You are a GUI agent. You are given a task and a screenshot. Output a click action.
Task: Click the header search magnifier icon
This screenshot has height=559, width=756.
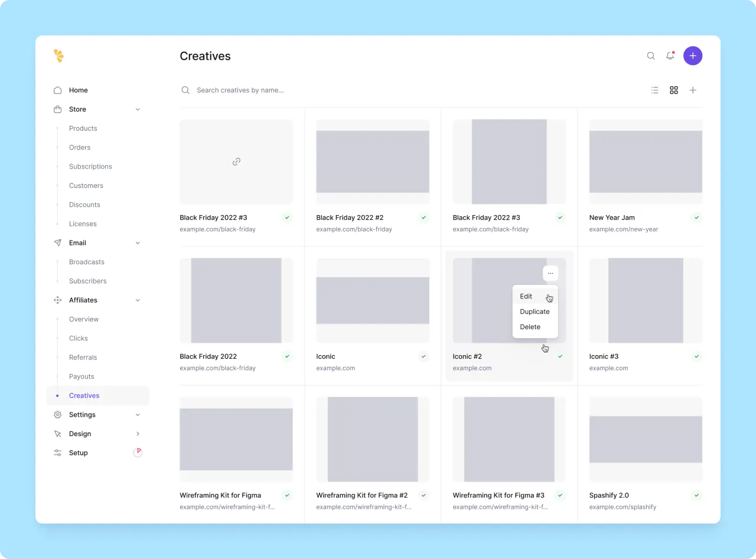651,56
